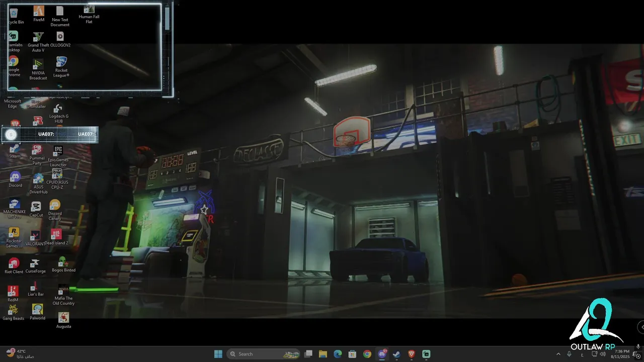Open the New Text Document file

point(60,17)
